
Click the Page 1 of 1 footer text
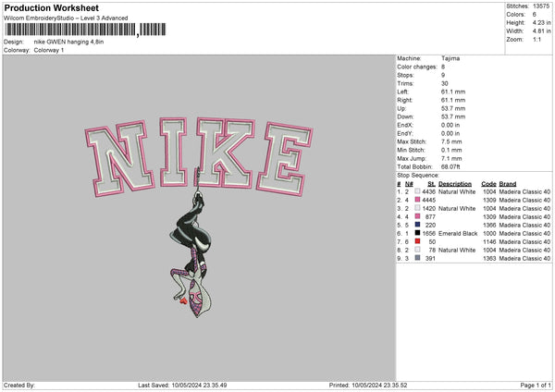pyautogui.click(x=529, y=386)
